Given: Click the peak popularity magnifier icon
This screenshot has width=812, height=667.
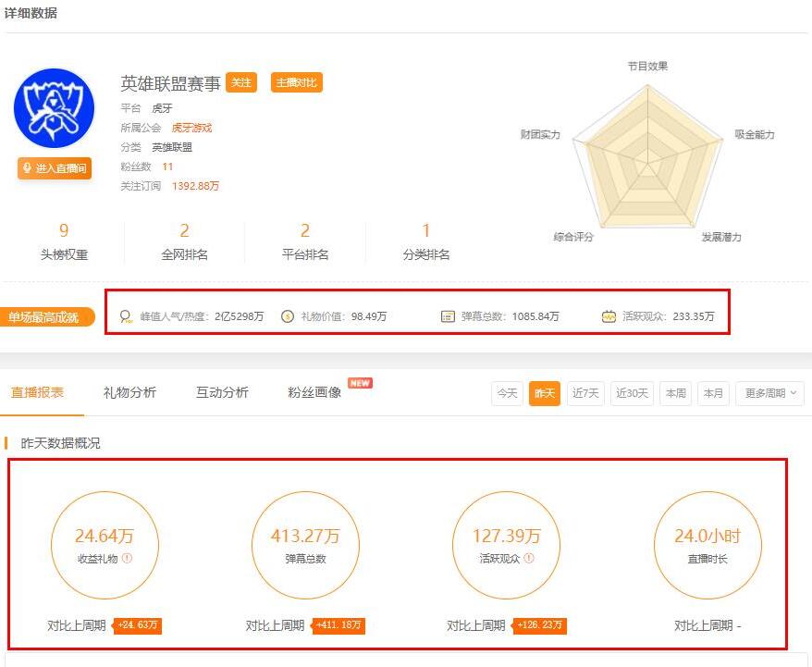Looking at the screenshot, I should click(126, 316).
